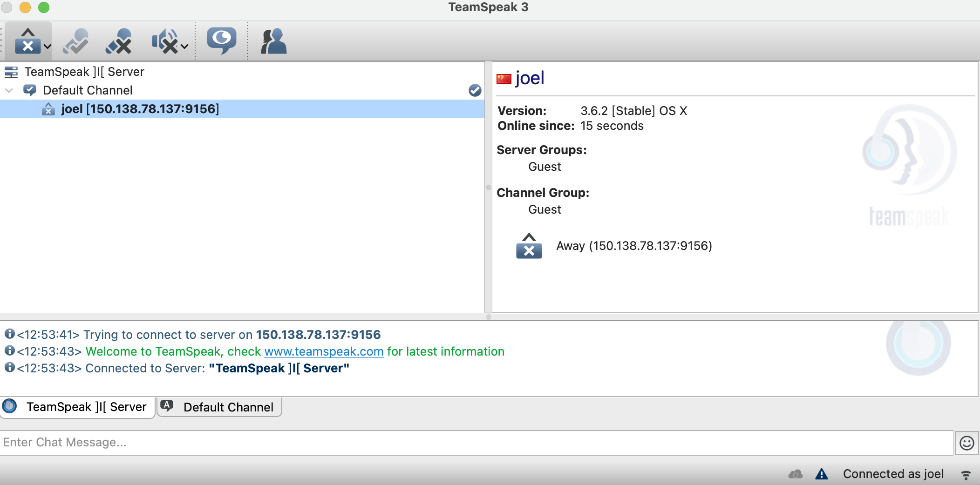Focus the Enter Chat Message field
The image size is (980, 485).
click(x=476, y=443)
